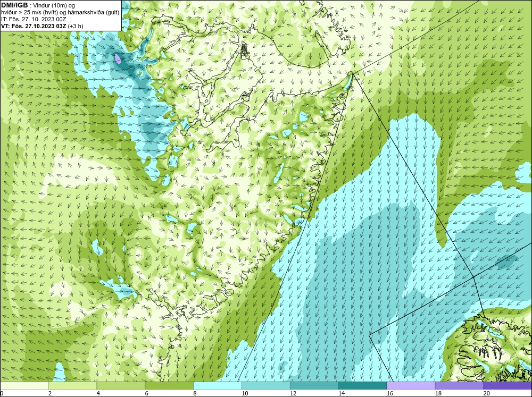Click the 4–6 m/s green legend swatch
Viewport: 532px width, 397px height.
(x=121, y=386)
